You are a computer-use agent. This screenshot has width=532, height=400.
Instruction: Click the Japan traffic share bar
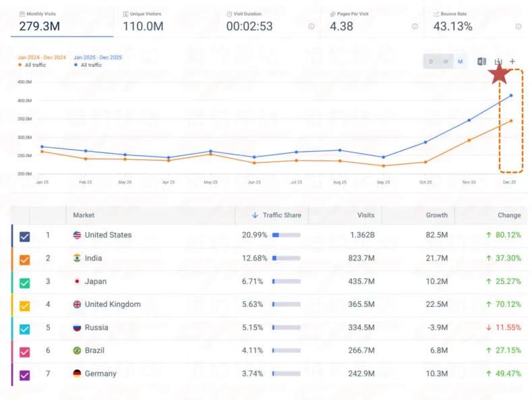(287, 281)
